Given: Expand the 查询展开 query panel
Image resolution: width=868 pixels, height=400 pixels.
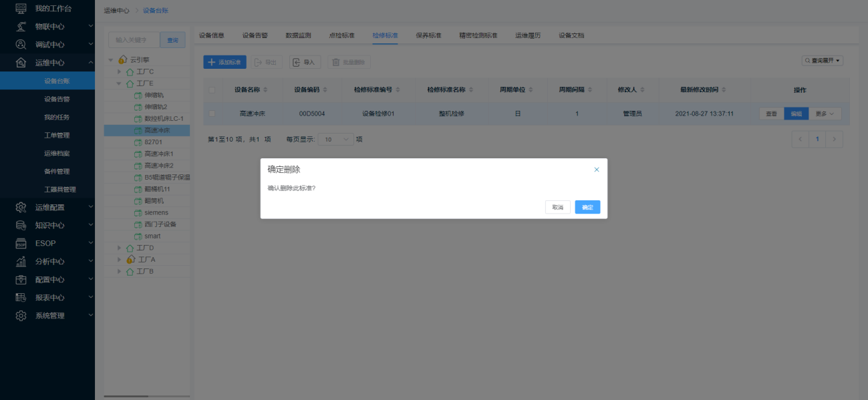Looking at the screenshot, I should (x=823, y=61).
